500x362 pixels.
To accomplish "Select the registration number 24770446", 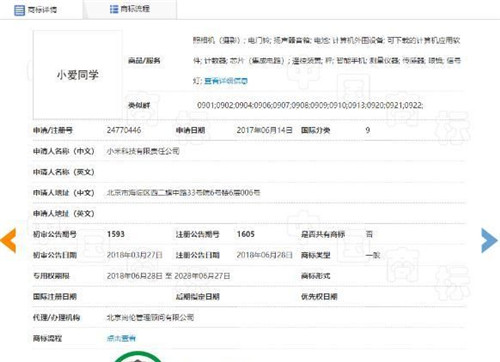I will (124, 130).
